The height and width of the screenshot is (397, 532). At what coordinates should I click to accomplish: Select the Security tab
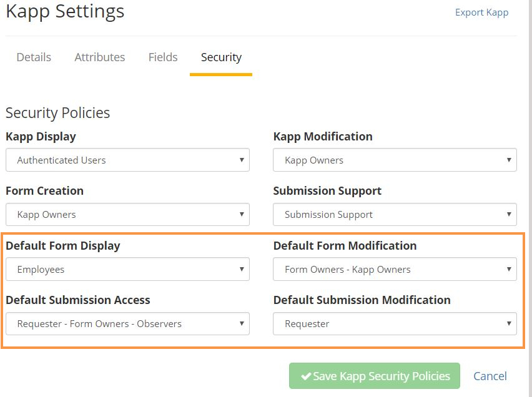221,57
